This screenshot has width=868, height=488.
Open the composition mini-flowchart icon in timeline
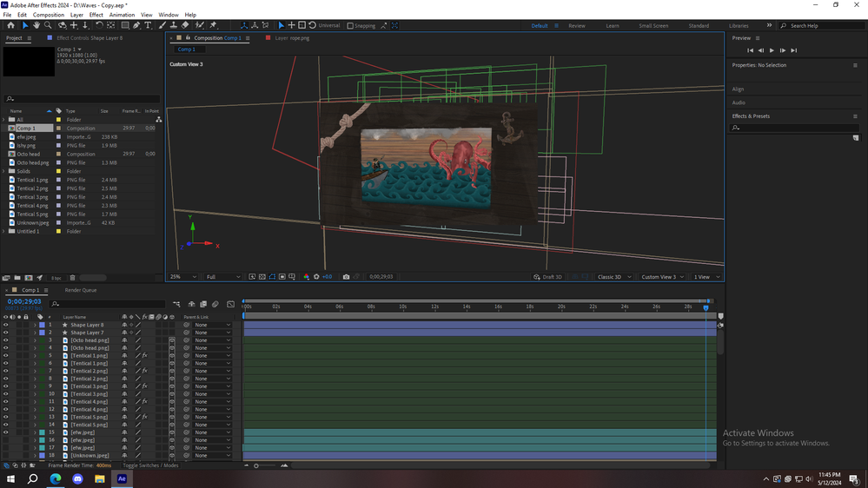click(176, 304)
